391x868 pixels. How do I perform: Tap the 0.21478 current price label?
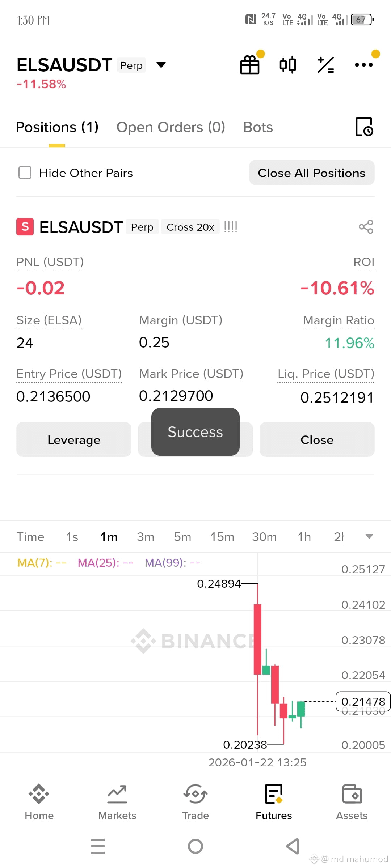[363, 702]
